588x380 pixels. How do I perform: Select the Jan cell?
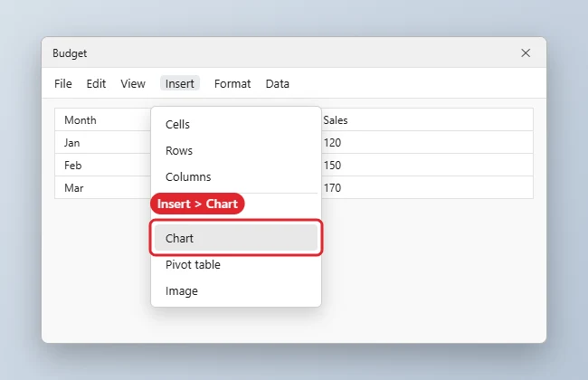pyautogui.click(x=103, y=143)
